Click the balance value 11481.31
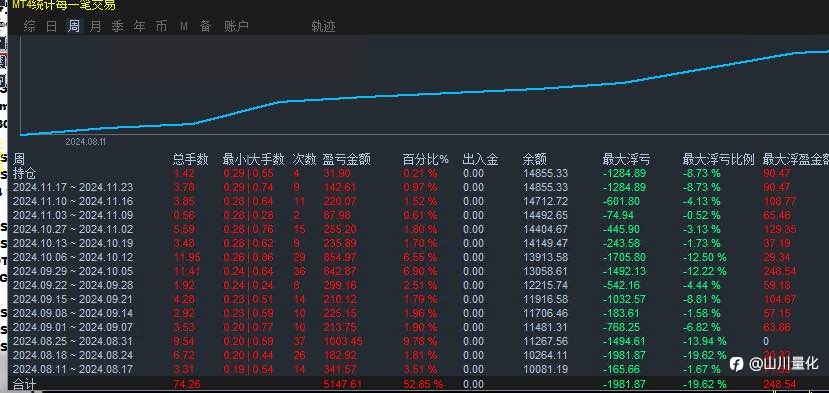 coord(545,327)
